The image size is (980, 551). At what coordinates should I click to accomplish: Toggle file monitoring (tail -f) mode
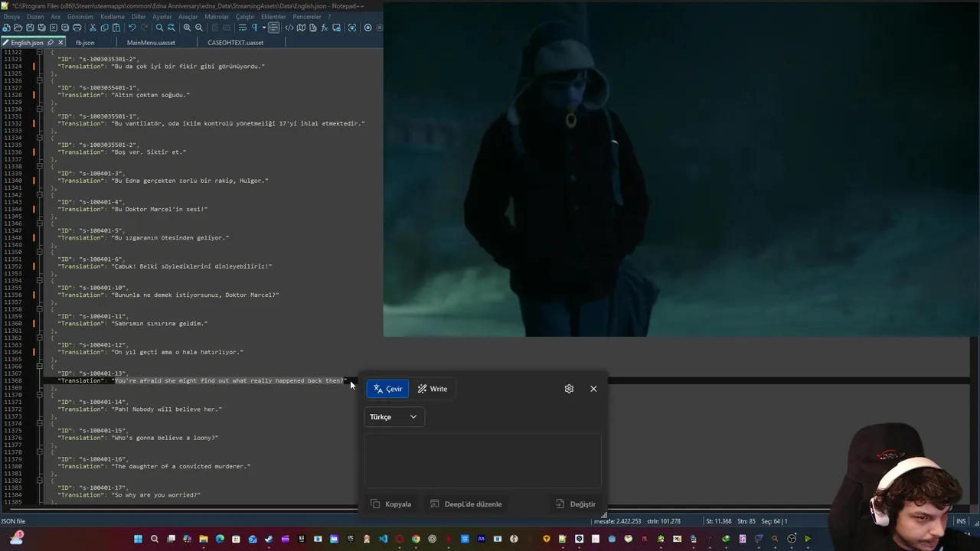click(x=353, y=28)
